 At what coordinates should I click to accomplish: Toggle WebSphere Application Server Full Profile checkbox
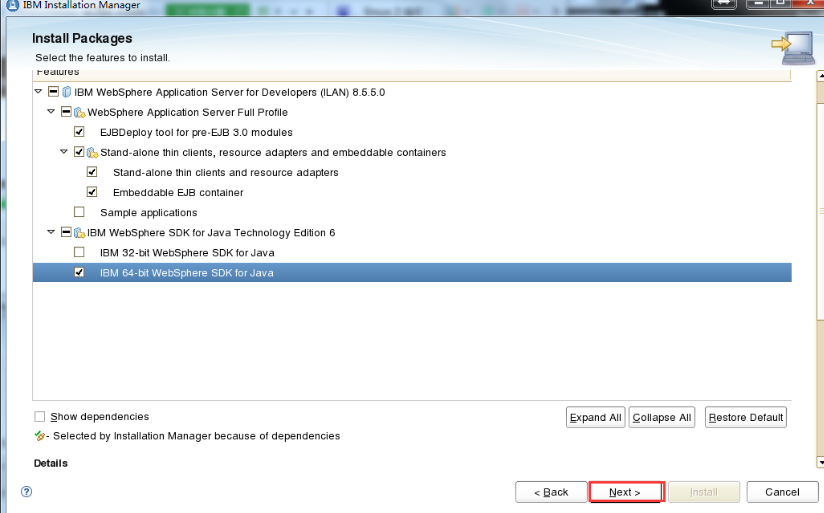[66, 111]
